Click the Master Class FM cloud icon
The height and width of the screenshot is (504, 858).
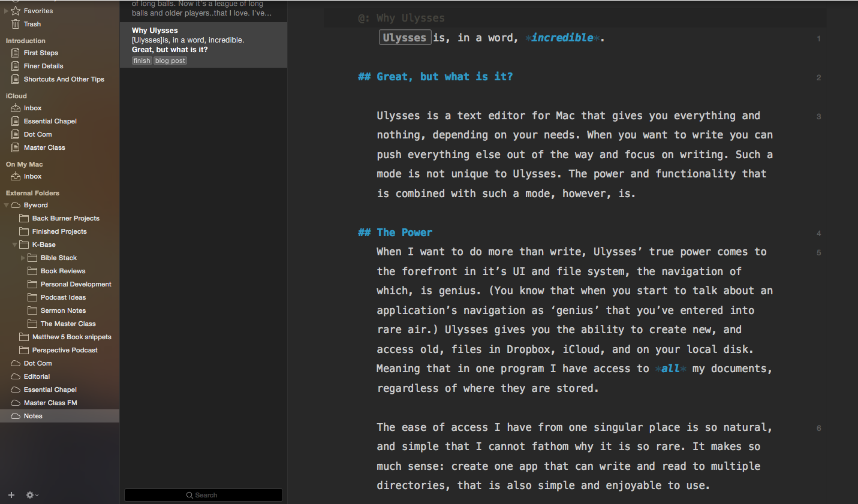(16, 403)
